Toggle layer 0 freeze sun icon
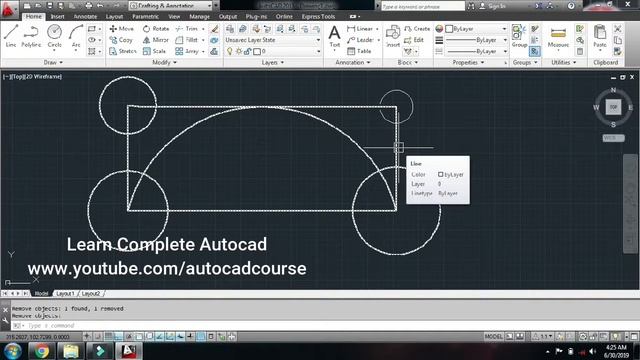The height and width of the screenshot is (360, 640). pos(239,51)
